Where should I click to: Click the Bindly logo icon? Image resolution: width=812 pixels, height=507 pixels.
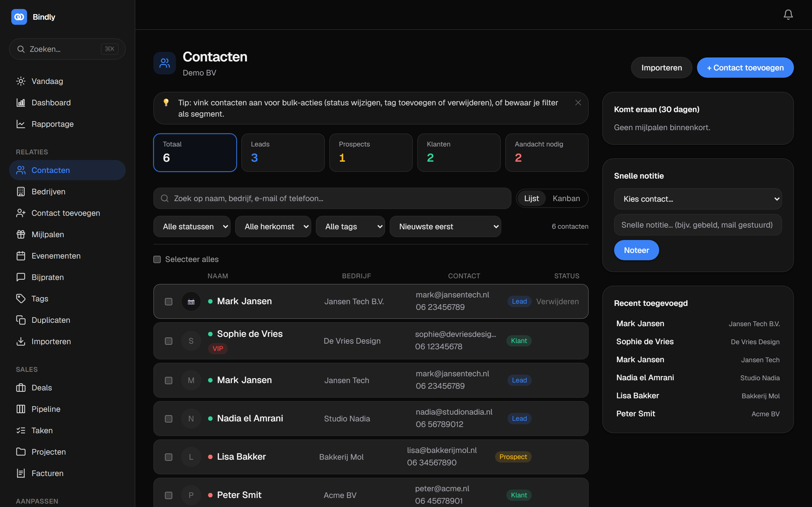[x=19, y=17]
